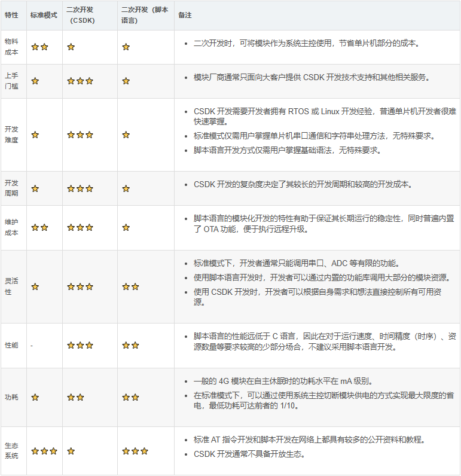461x476 pixels.
Task: Click the CSDK three-star rating for 上手门槛
Action: click(x=80, y=81)
